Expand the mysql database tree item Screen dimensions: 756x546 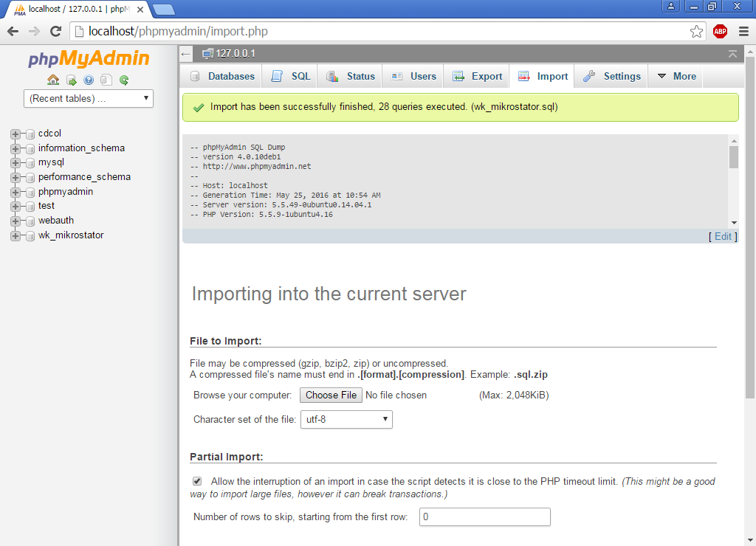(16, 162)
